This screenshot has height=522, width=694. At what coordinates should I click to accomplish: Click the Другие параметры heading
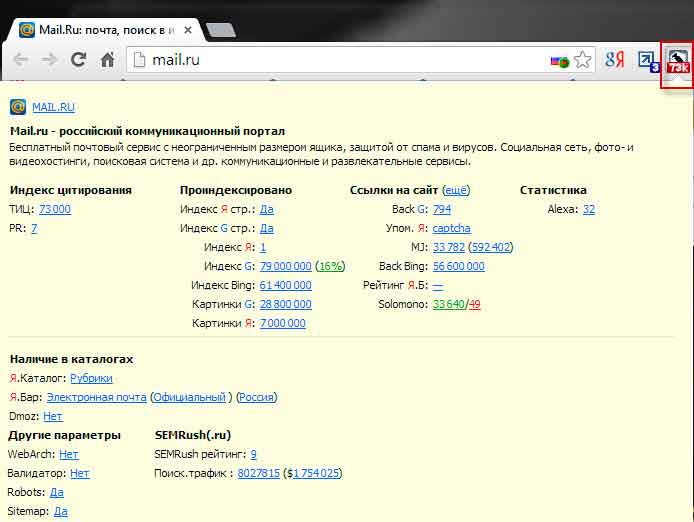(64, 435)
